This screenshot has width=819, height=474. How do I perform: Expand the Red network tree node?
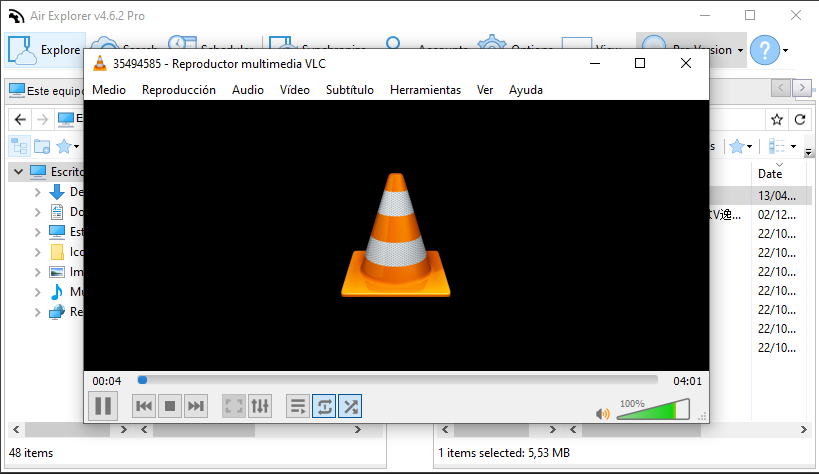[37, 313]
